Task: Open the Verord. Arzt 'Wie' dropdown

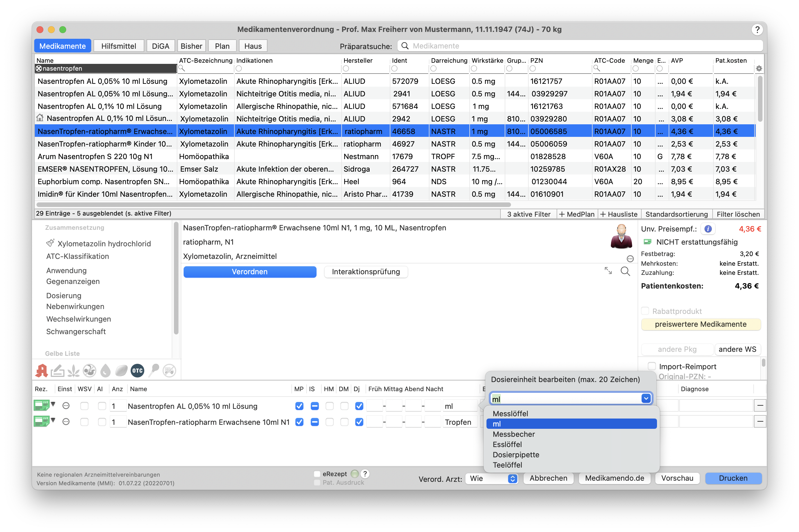Action: coord(492,478)
